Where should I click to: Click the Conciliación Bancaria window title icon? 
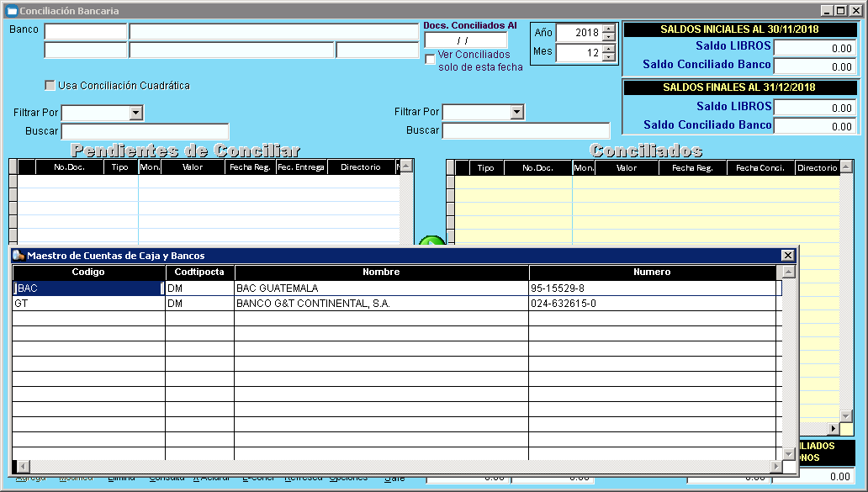[12, 11]
